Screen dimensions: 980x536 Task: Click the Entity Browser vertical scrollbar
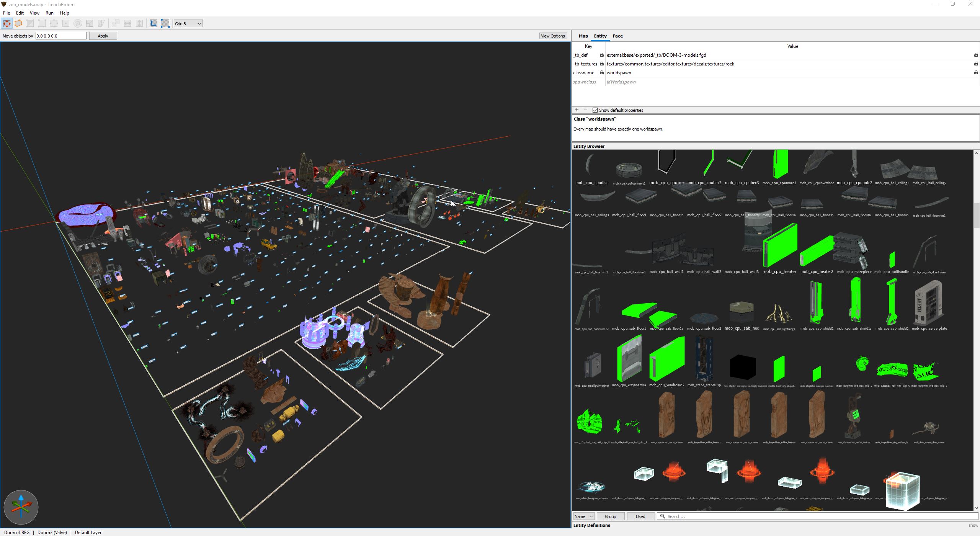tap(976, 215)
